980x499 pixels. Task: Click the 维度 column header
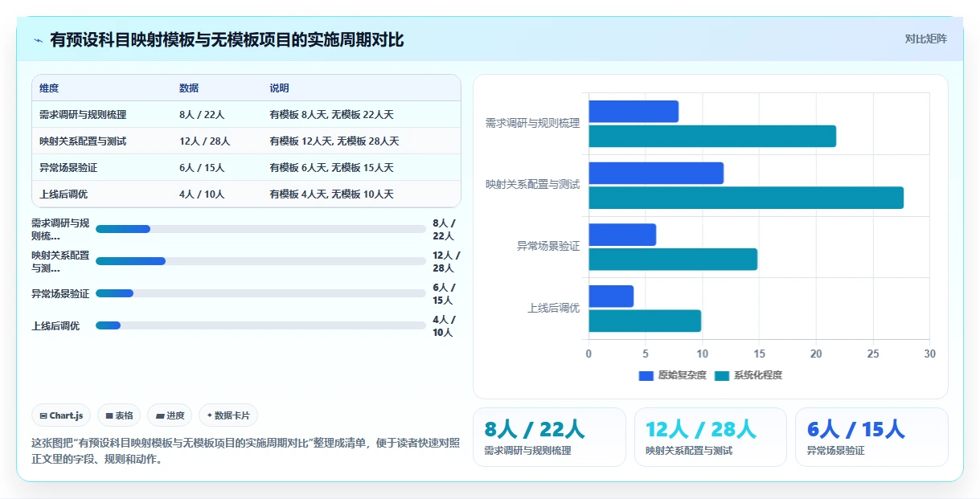point(49,88)
